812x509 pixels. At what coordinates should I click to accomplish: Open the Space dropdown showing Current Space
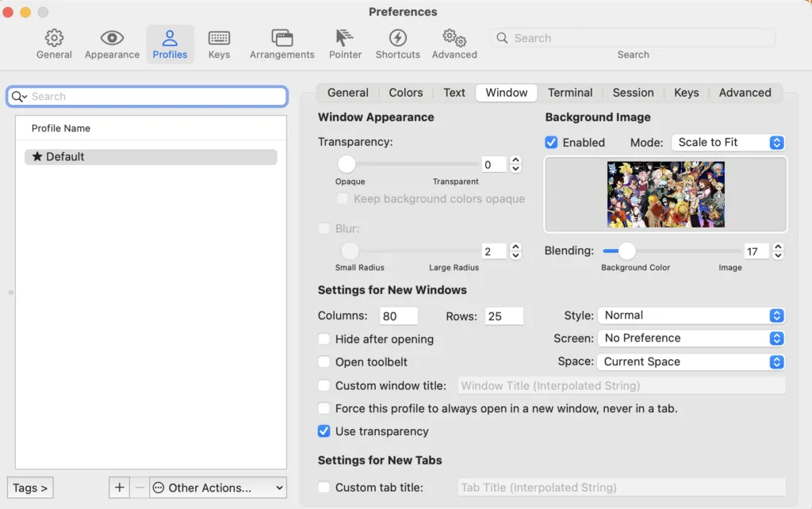pyautogui.click(x=691, y=362)
